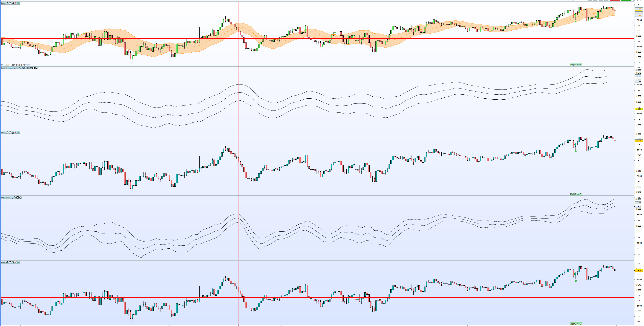Screen dimensions: 644x326
Task: Open settings wrench of top Price panel
Action: click(7, 3)
